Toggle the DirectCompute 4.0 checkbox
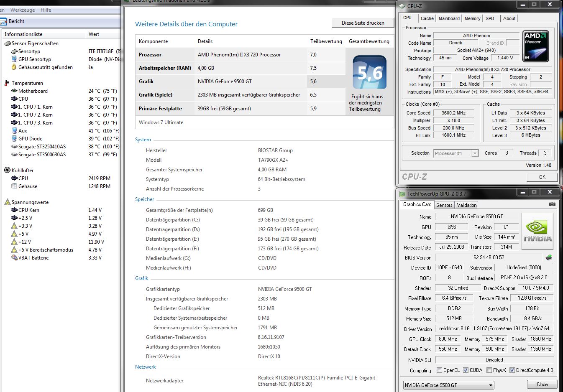563x392 pixels. pos(512,370)
